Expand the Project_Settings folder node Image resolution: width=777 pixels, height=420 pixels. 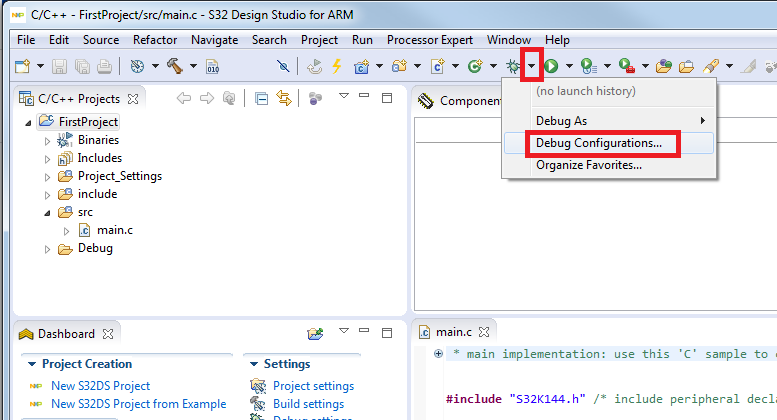click(x=48, y=177)
